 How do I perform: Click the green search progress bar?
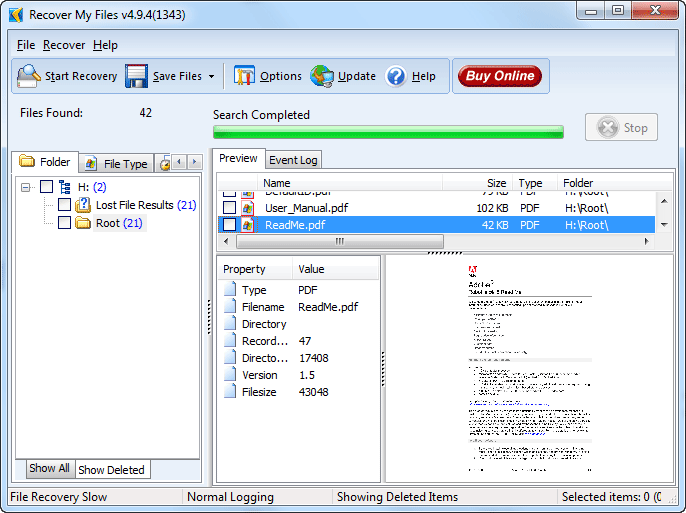[388, 132]
